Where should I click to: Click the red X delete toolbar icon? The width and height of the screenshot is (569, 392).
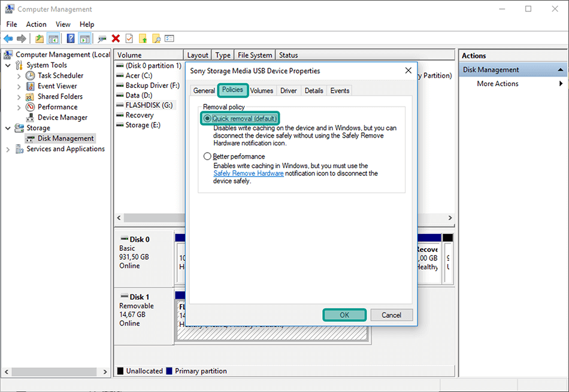tap(116, 38)
